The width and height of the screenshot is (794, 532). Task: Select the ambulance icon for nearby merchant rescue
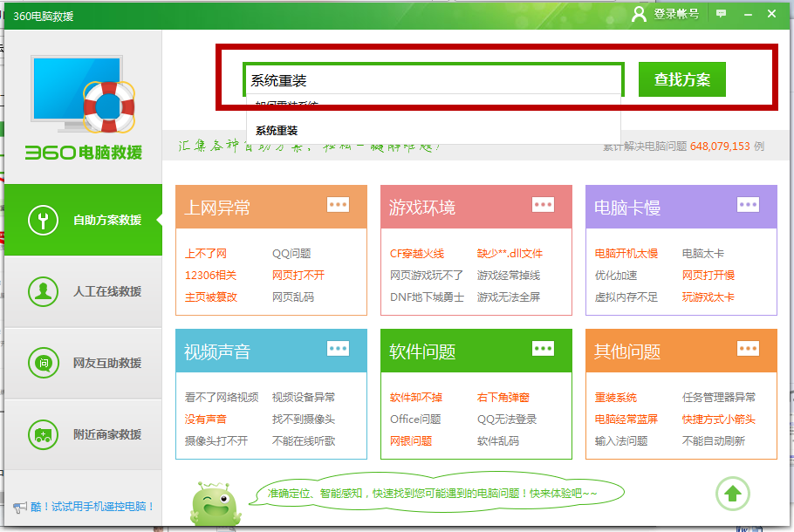tap(43, 434)
